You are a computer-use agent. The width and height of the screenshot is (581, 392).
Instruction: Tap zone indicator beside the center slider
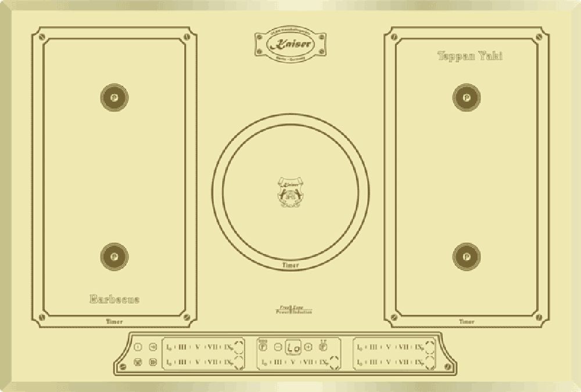point(334,363)
